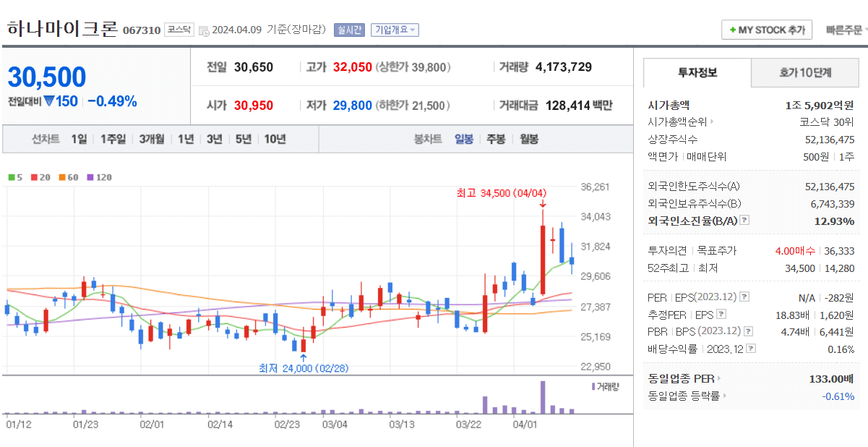868x447 pixels.
Task: Click the 동일업종 등락률 value -0.61%
Action: point(838,396)
